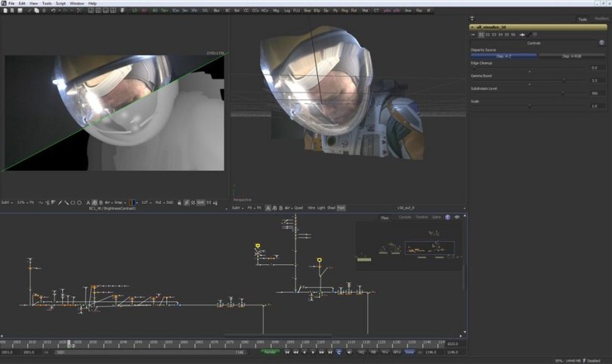Switch to the Flow tab
The image size is (612, 364).
(385, 217)
